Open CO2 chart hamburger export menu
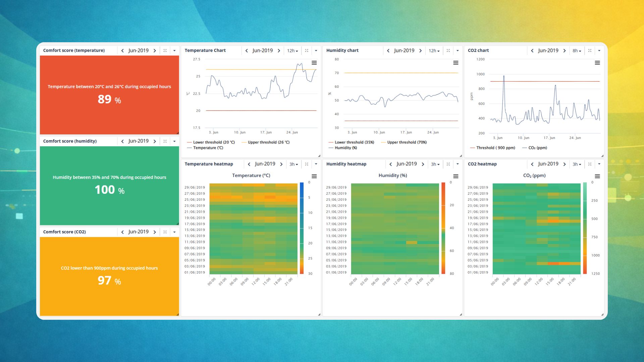 pyautogui.click(x=597, y=63)
